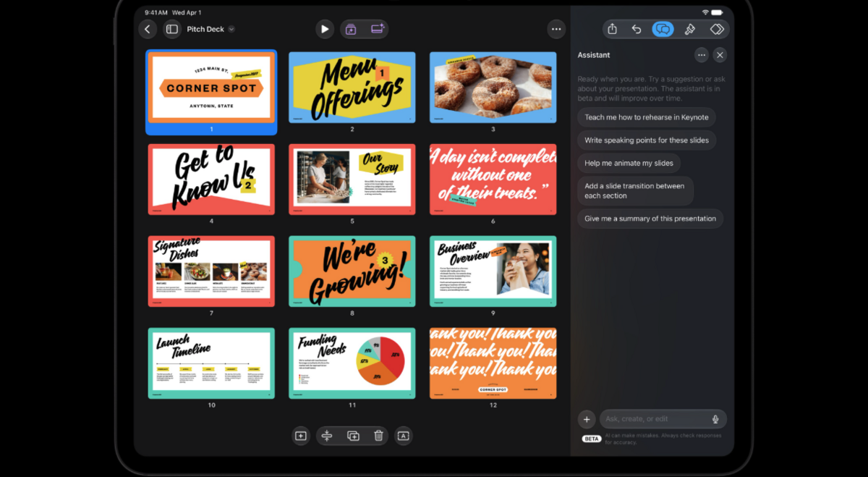
Task: Close the Assistant panel
Action: coord(720,55)
